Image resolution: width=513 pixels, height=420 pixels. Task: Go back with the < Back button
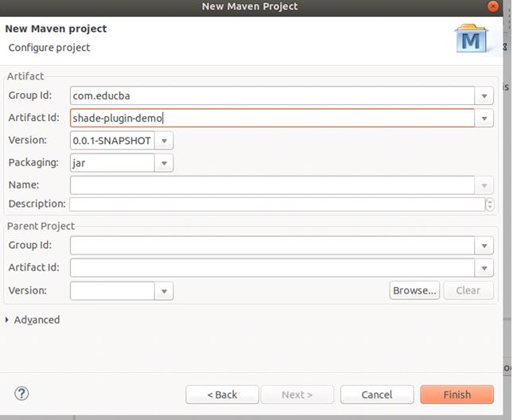click(222, 395)
